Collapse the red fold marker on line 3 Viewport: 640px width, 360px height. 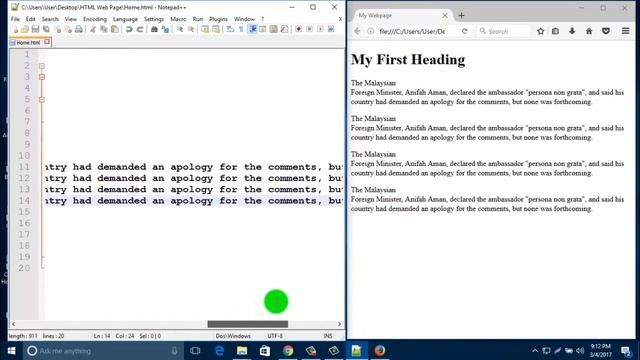42,77
